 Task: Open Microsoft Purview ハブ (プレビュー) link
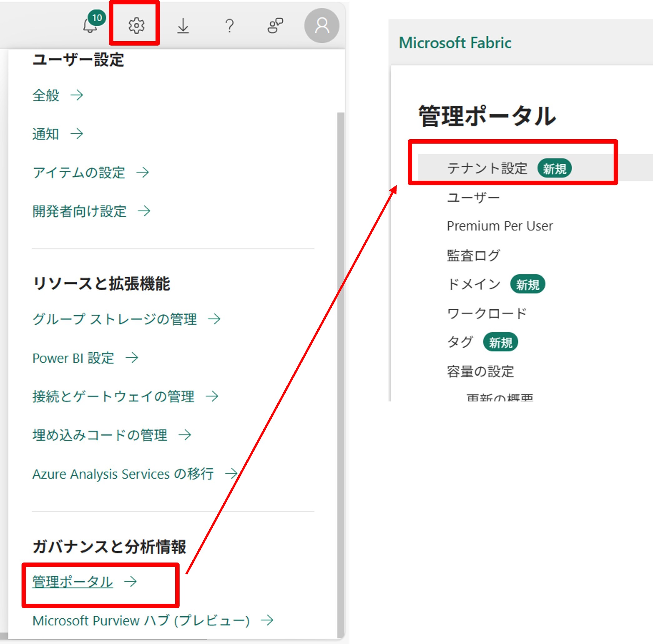153,620
